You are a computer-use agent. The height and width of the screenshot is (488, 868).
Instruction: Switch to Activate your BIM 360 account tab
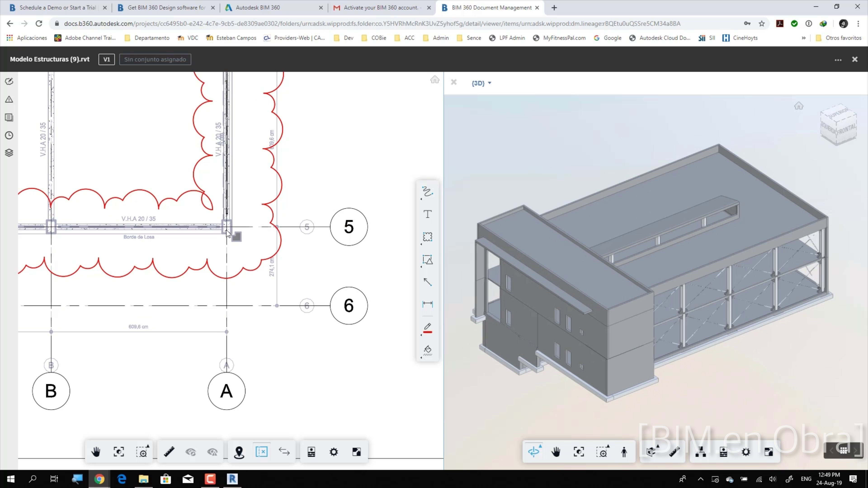click(381, 7)
